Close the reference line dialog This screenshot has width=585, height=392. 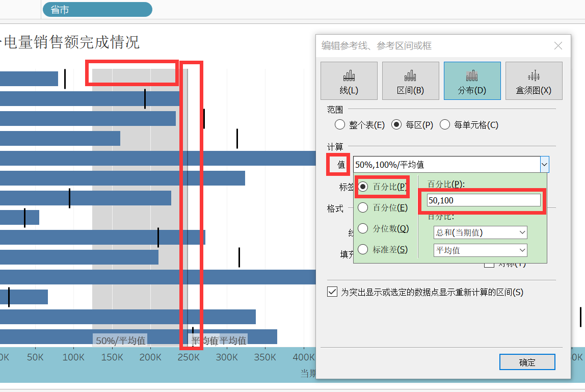pyautogui.click(x=558, y=45)
